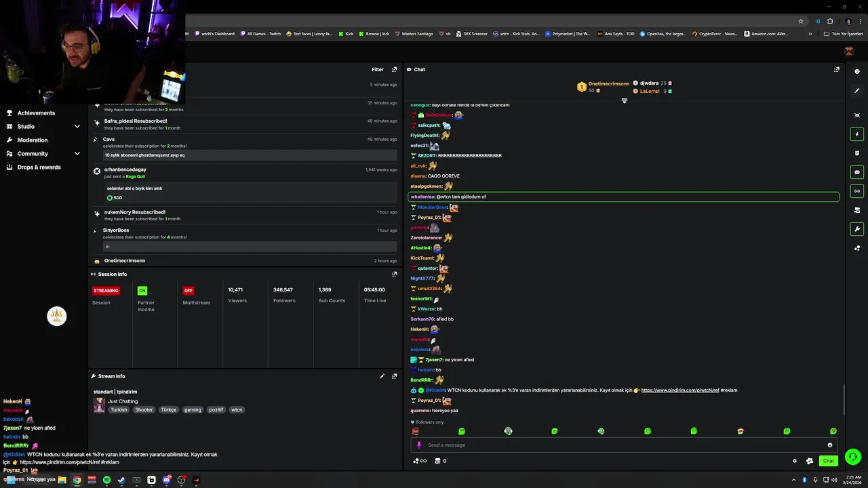Image resolution: width=868 pixels, height=488 pixels.
Task: Open the pindirim.com link in chat
Action: [680, 390]
